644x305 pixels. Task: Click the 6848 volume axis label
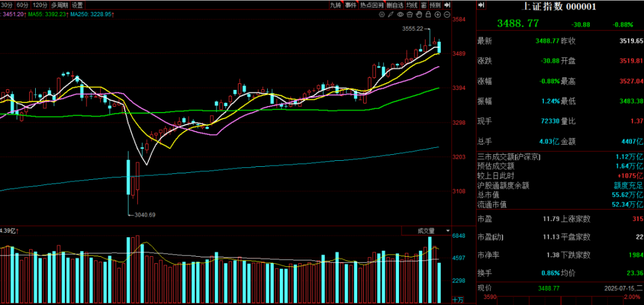click(x=458, y=236)
